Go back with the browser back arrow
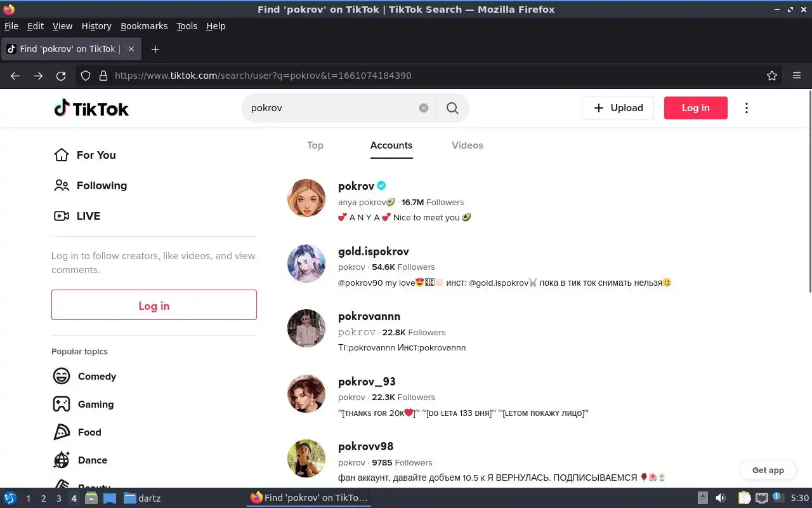The height and width of the screenshot is (508, 812). tap(15, 76)
